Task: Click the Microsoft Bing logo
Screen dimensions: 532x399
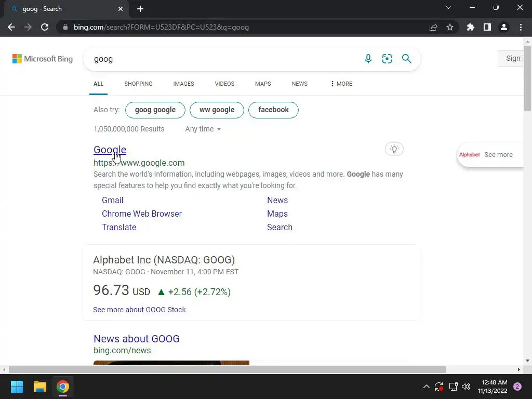Action: tap(43, 59)
